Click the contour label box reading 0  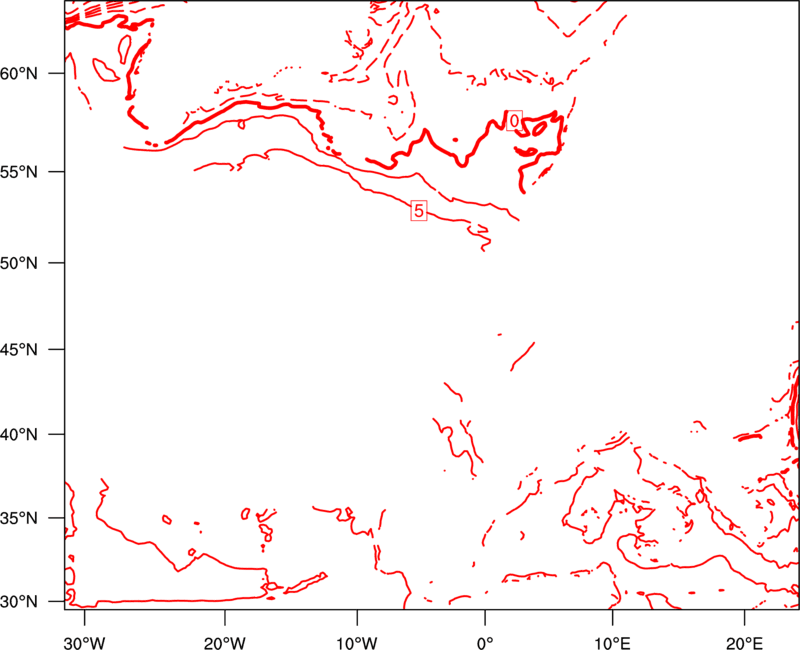coord(514,121)
